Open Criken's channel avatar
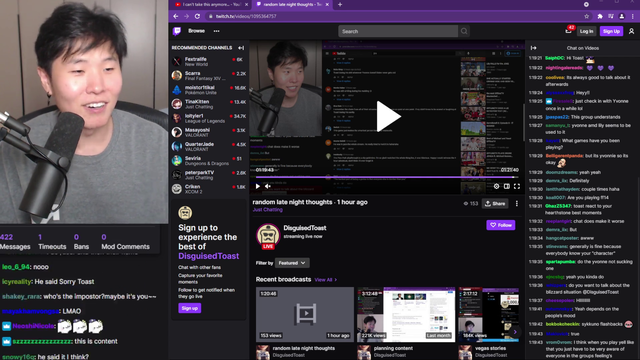Viewport: 640px width, 360px height. 177,189
